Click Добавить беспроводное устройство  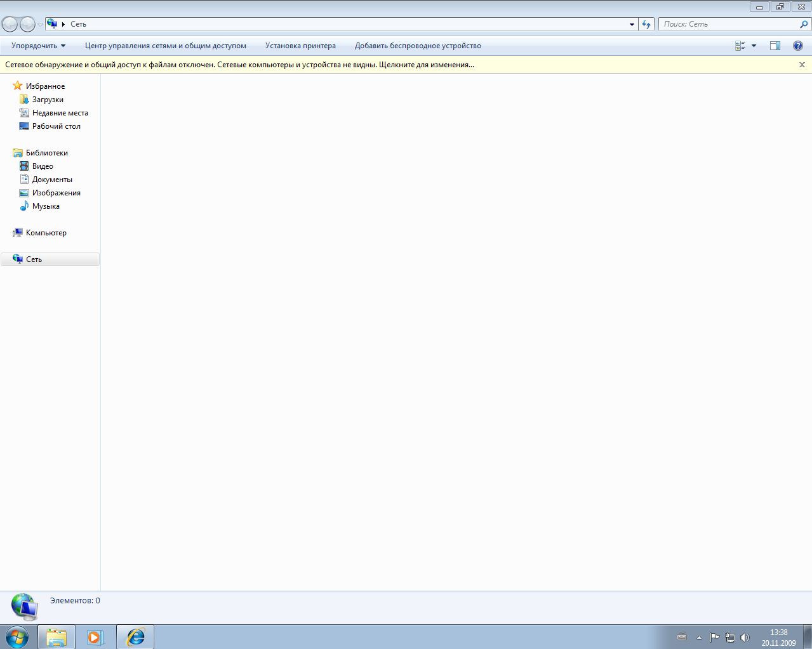418,46
